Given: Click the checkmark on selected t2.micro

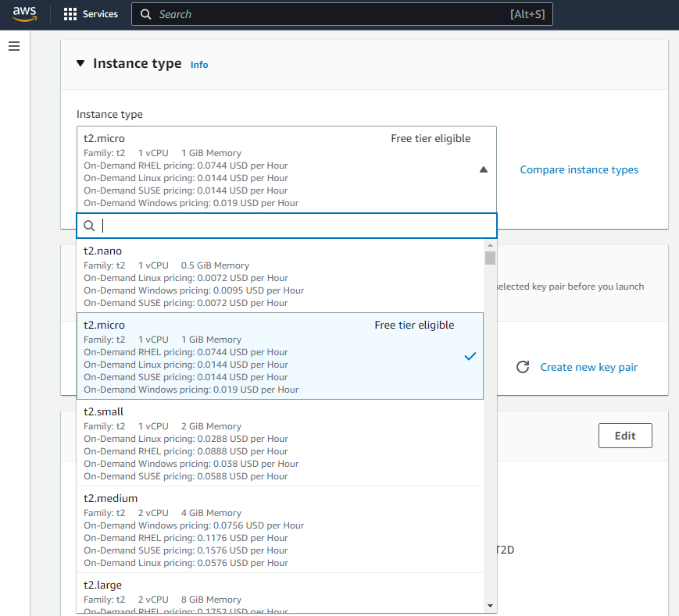Looking at the screenshot, I should (470, 356).
